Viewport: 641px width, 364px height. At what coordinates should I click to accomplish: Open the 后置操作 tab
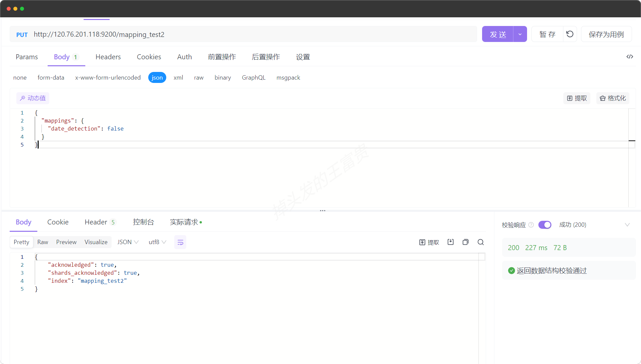tap(266, 57)
